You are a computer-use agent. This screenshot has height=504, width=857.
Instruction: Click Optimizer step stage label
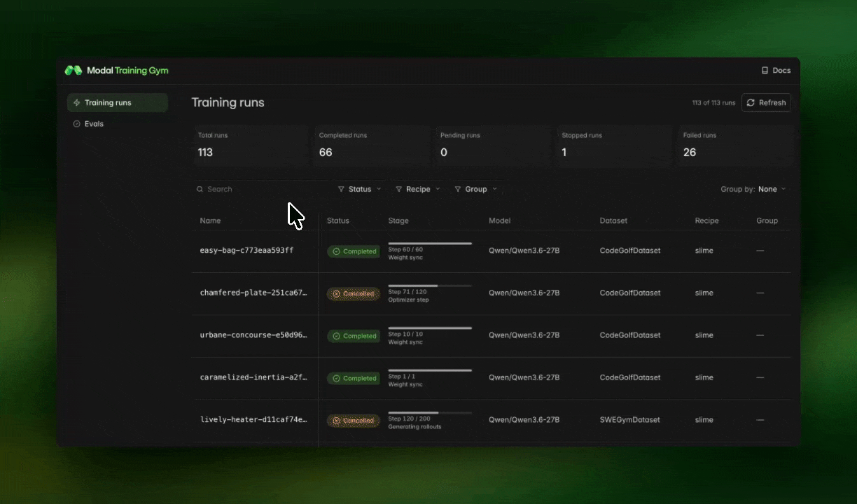(x=408, y=300)
